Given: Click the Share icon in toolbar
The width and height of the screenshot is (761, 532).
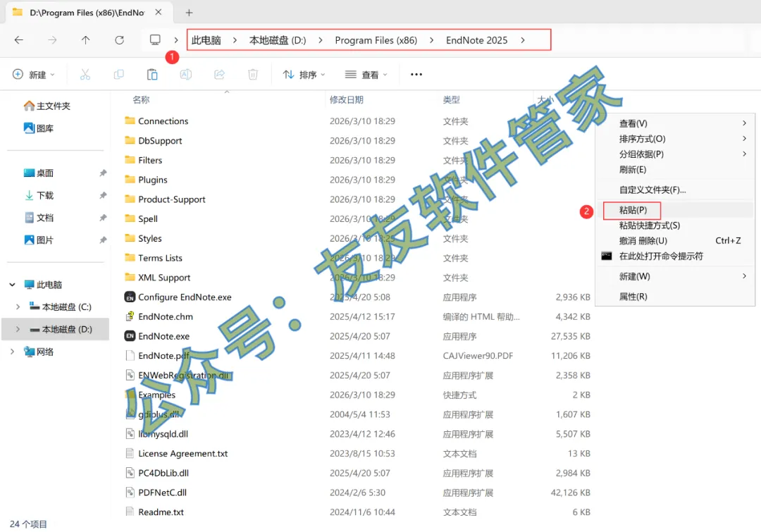Looking at the screenshot, I should point(219,74).
